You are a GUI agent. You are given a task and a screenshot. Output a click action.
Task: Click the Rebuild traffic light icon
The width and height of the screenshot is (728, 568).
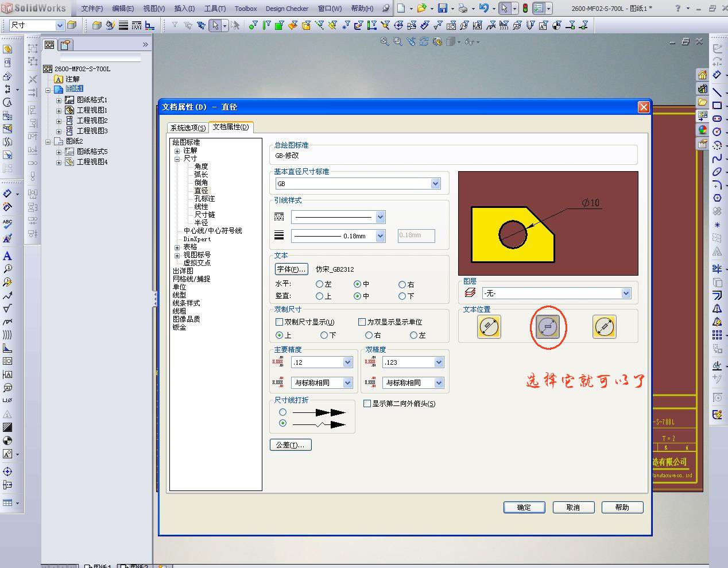click(x=525, y=8)
